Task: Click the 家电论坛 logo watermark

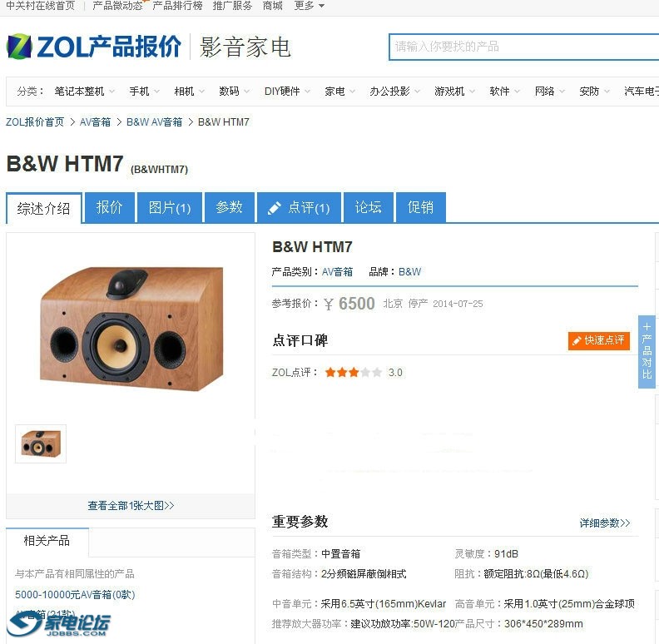Action: (59, 624)
